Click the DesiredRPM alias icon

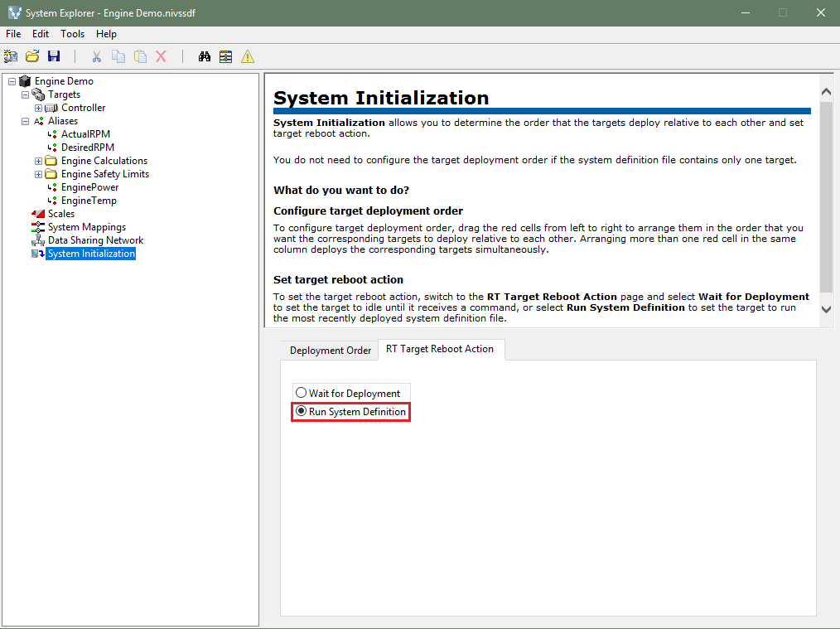[x=52, y=148]
